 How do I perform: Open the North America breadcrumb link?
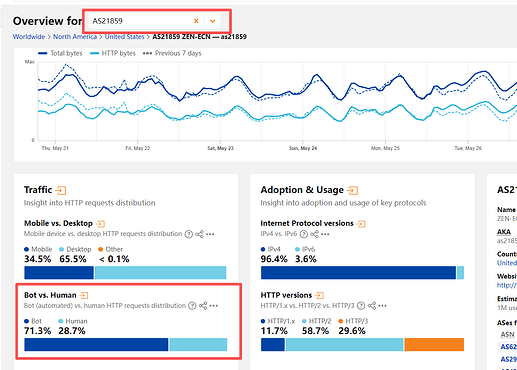tap(75, 37)
